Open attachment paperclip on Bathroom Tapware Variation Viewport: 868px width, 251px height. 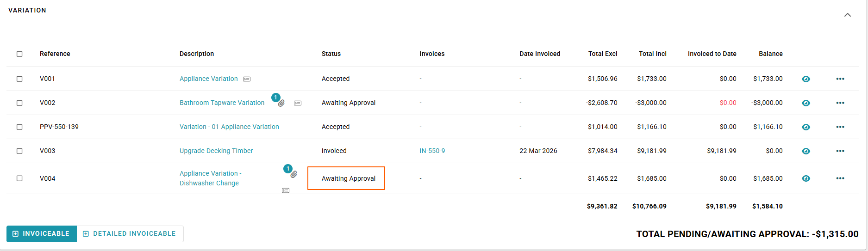click(x=281, y=103)
